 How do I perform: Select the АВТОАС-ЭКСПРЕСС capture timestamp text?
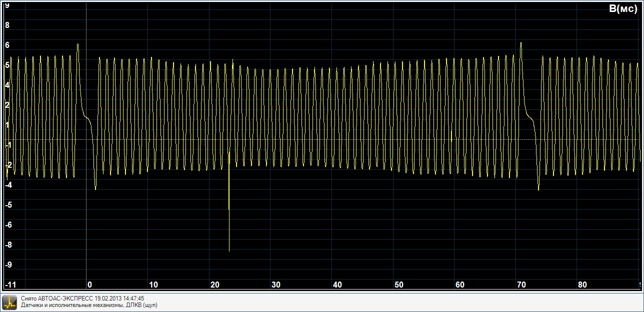[82, 299]
